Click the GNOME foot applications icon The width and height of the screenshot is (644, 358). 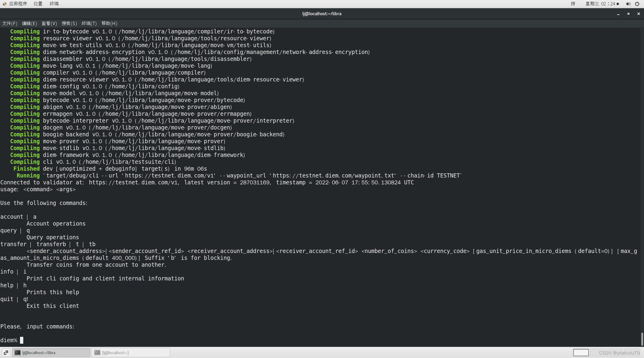click(x=4, y=4)
